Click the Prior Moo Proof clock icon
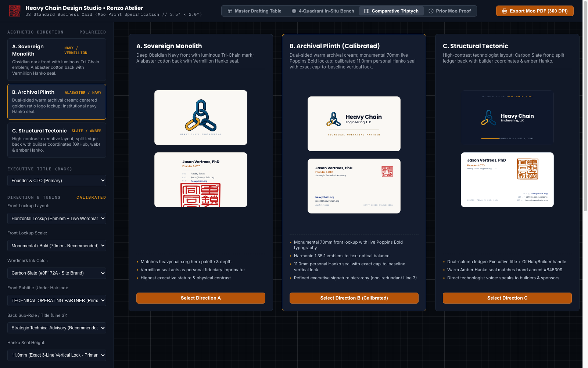The image size is (588, 368). coord(431,11)
